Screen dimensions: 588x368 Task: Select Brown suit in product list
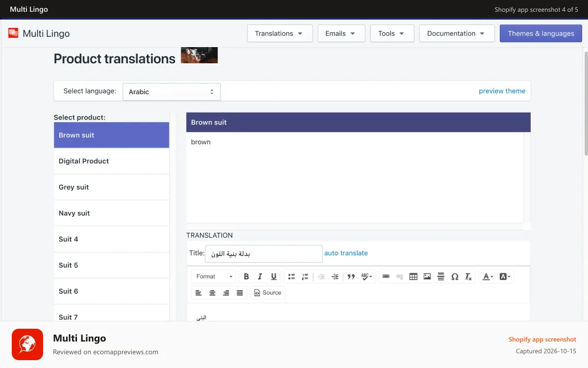[111, 135]
